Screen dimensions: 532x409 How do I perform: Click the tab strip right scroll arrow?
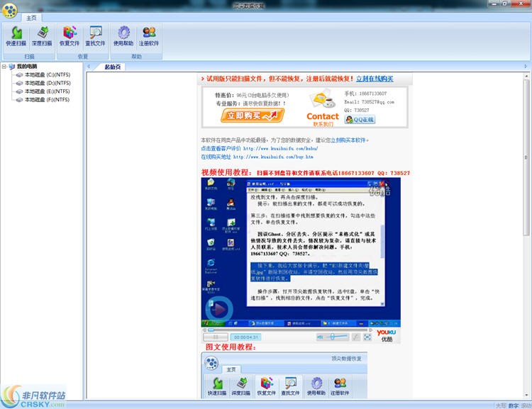point(526,67)
